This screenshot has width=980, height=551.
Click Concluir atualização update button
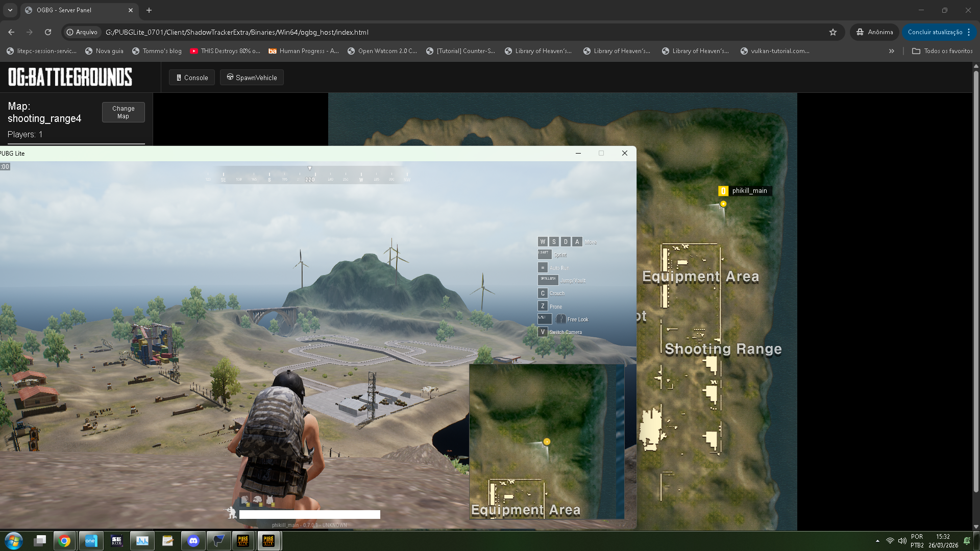coord(935,32)
